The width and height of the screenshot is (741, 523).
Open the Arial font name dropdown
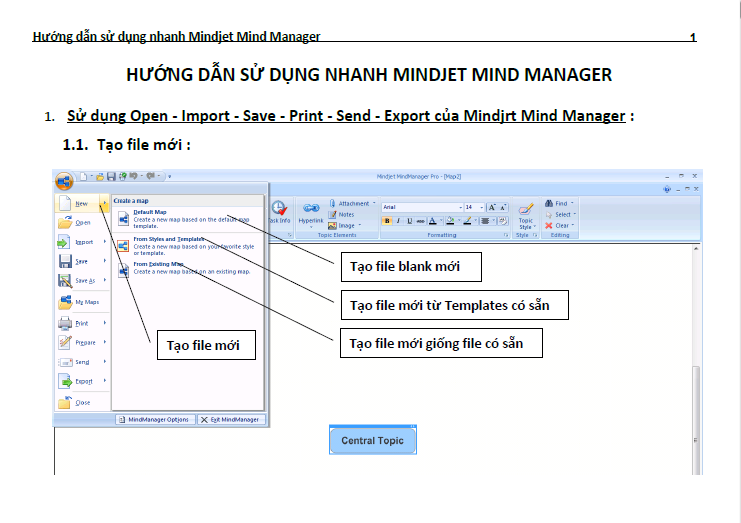click(x=460, y=207)
